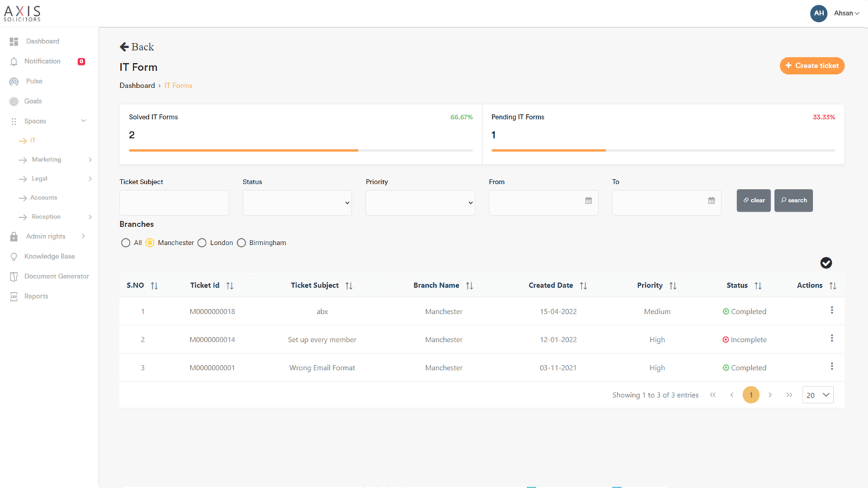This screenshot has width=868, height=488.
Task: Open actions menu for ticket M0000000014
Action: 832,338
